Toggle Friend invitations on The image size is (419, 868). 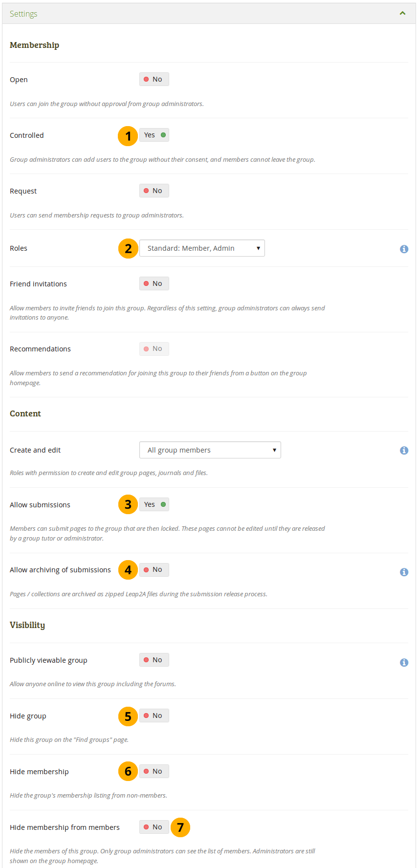(154, 283)
